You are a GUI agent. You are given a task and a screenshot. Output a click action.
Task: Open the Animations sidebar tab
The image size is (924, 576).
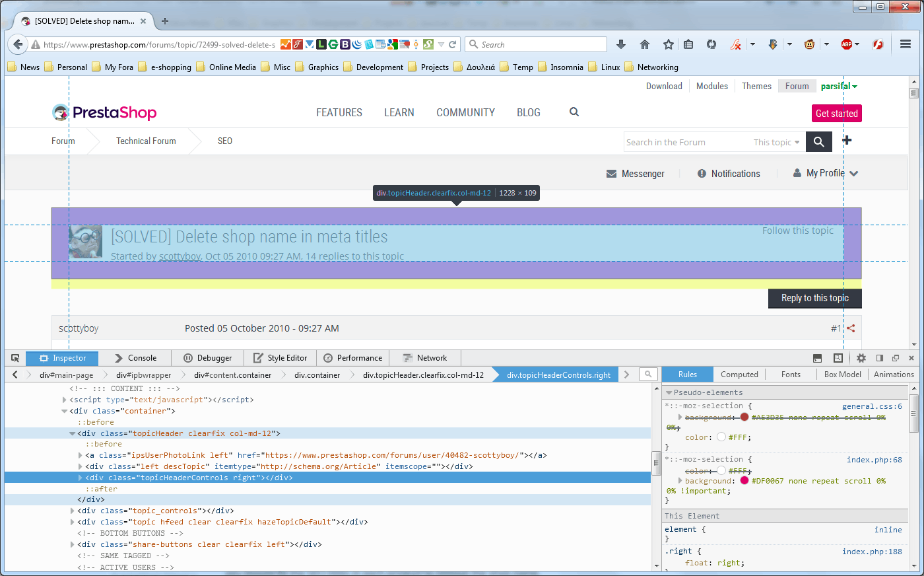894,375
